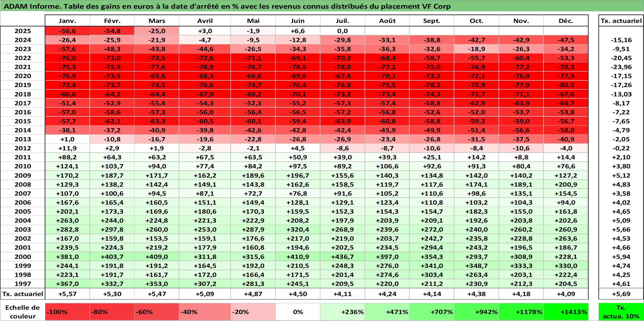Click the -78,9 cell for April 2021
The image size is (644, 321).
pos(205,67)
